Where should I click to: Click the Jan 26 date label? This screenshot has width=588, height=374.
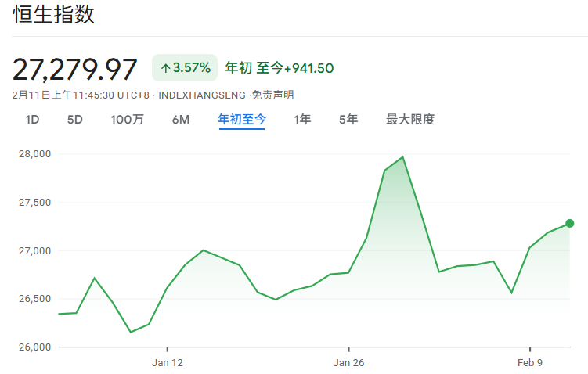tap(348, 363)
